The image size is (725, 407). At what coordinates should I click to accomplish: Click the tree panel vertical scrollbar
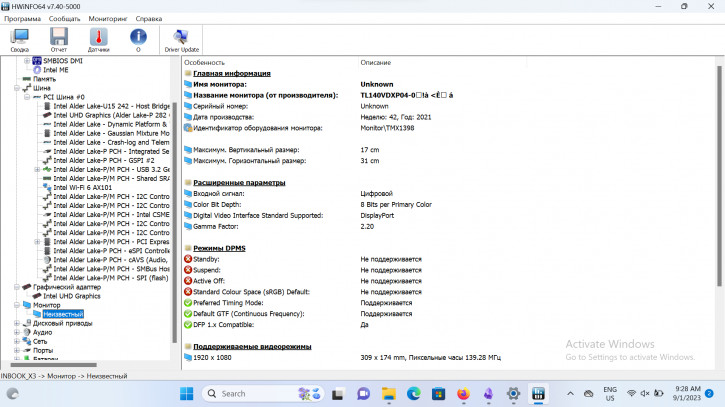click(174, 222)
